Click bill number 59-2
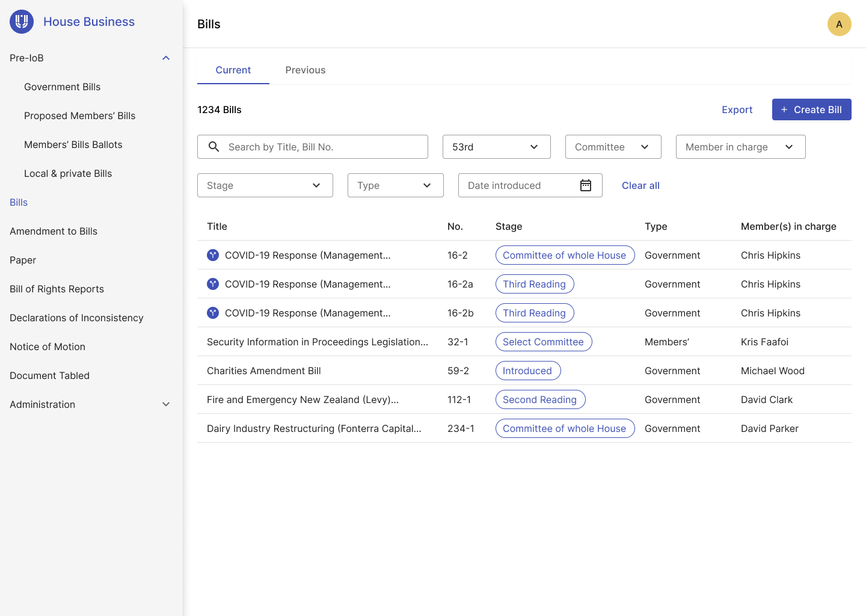 point(458,371)
